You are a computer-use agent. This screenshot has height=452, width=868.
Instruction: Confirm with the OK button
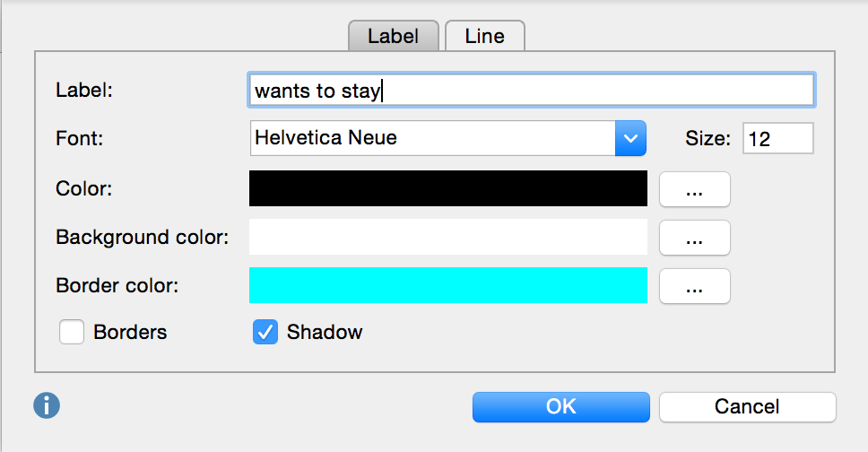[560, 406]
